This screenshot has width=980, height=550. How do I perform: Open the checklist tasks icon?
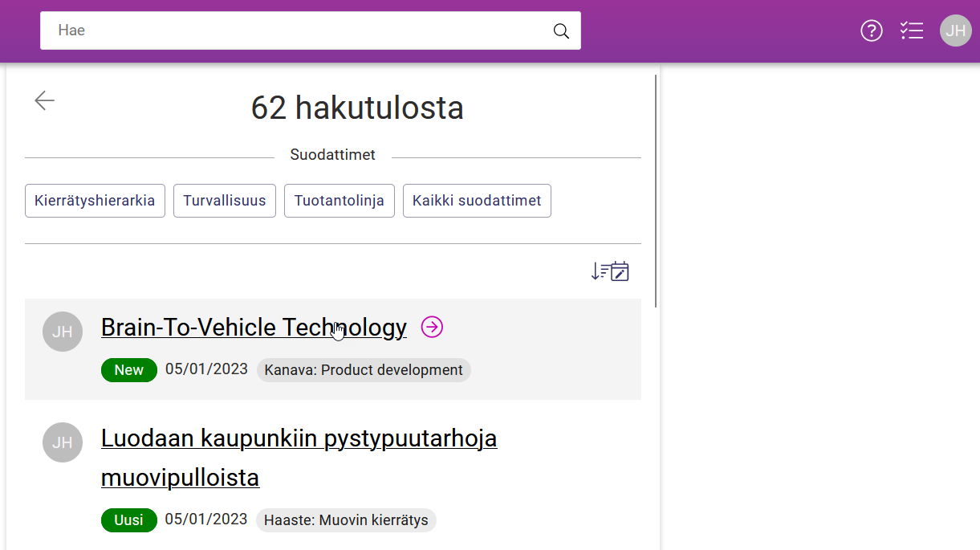point(912,31)
